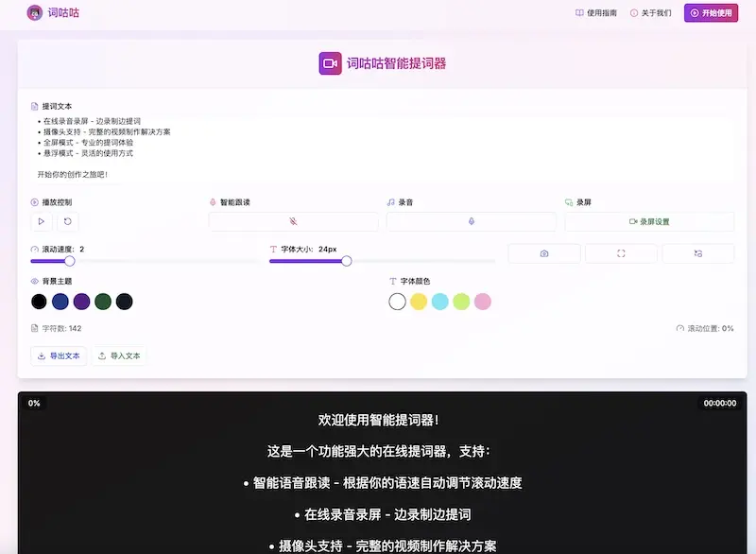Adjust the 字体大小 slider handle
This screenshot has height=554, width=756.
[346, 261]
